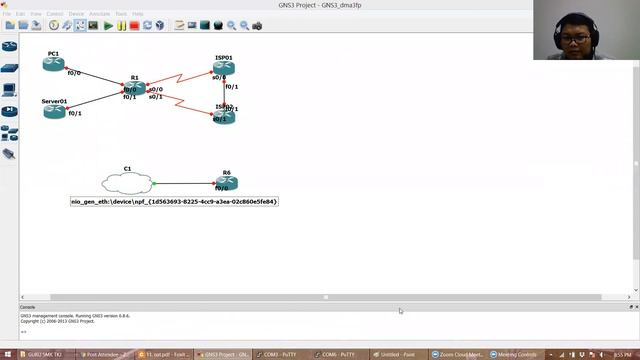Click the New blank project toolbar icon
The image size is (640, 360).
tap(10, 26)
